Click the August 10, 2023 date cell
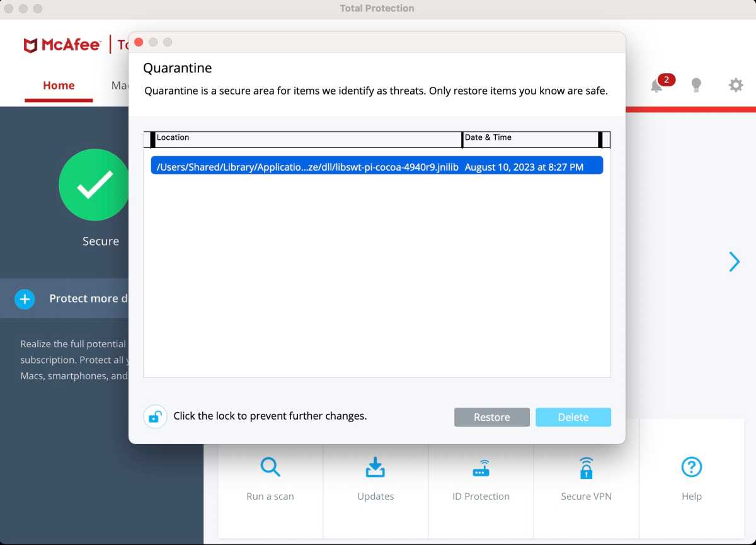This screenshot has width=756, height=545. (x=524, y=167)
